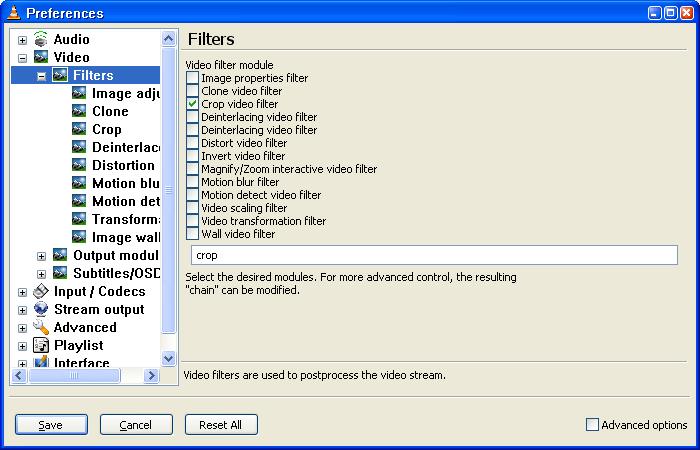Select the Crop tree item
Image resolution: width=700 pixels, height=450 pixels.
click(x=107, y=129)
